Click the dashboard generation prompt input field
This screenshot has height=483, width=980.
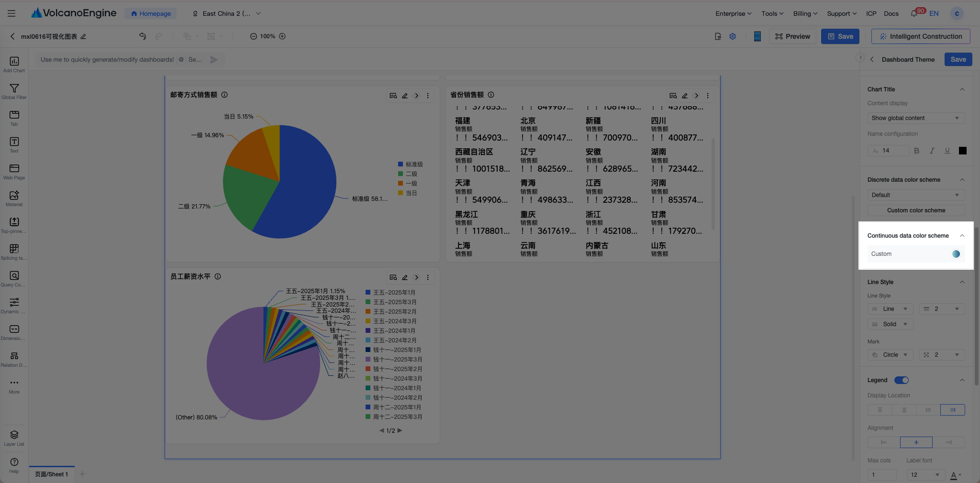point(108,60)
